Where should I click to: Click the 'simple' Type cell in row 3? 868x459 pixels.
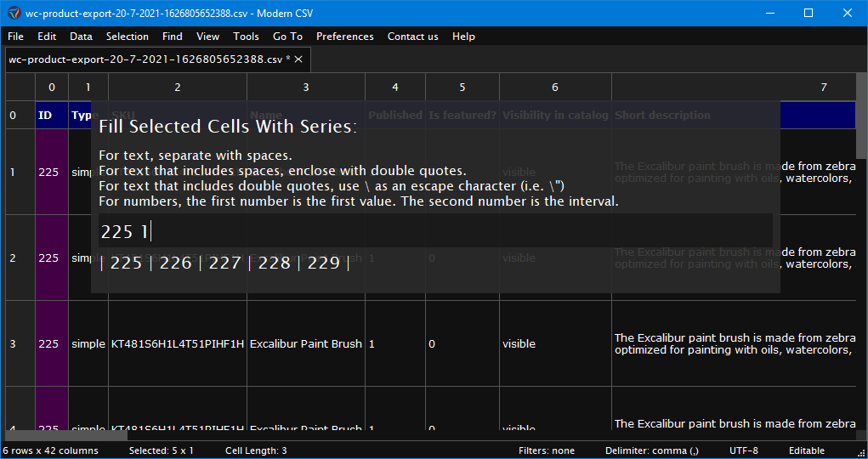88,344
